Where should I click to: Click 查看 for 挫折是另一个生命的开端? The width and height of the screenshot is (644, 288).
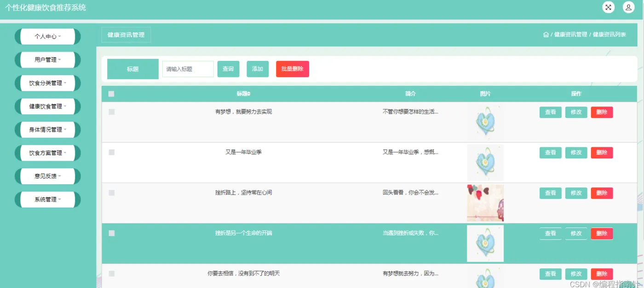(551, 234)
